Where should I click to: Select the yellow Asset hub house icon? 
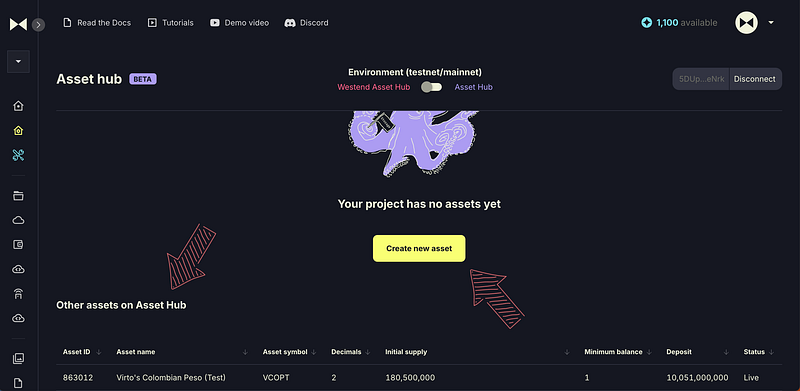18,131
